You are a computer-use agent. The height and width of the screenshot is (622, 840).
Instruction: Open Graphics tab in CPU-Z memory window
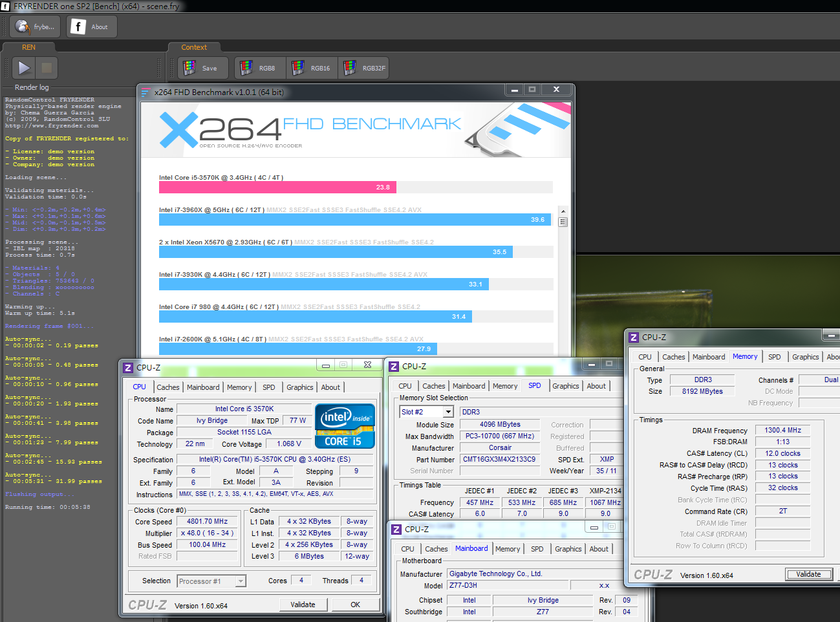[x=806, y=357]
